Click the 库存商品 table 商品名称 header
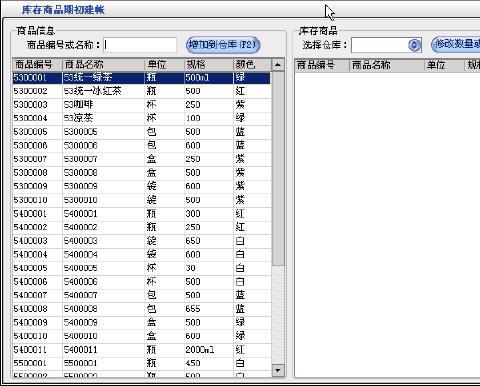Image resolution: width=480 pixels, height=386 pixels. point(387,65)
